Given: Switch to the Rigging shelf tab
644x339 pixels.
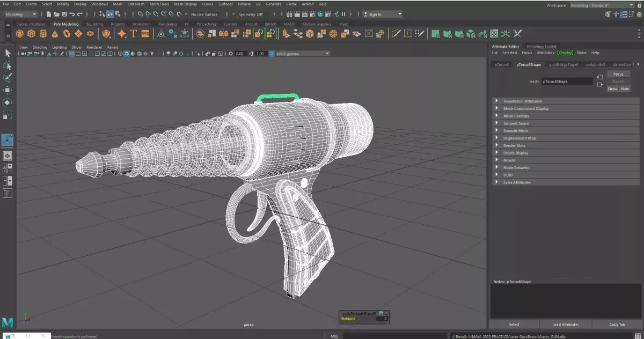Looking at the screenshot, I should (x=118, y=24).
